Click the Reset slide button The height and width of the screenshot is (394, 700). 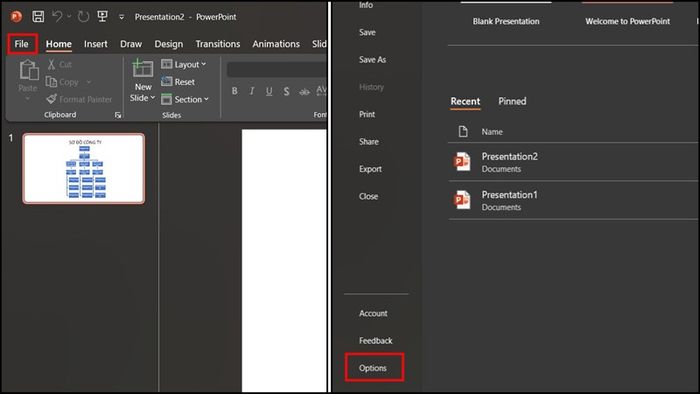pyautogui.click(x=178, y=82)
